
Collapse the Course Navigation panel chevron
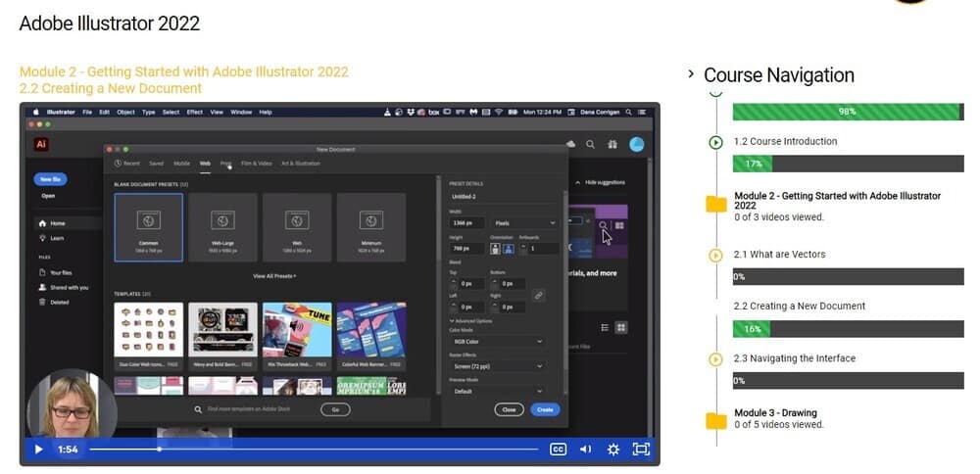coord(691,74)
